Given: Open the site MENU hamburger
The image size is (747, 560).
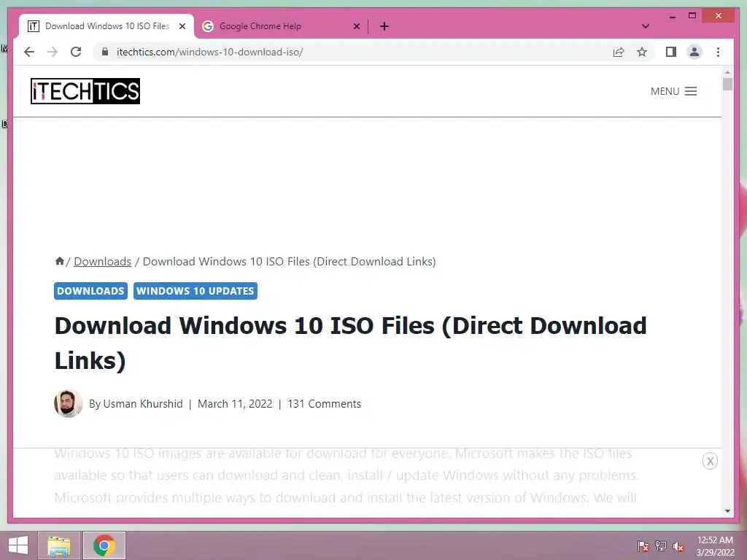Looking at the screenshot, I should click(673, 91).
